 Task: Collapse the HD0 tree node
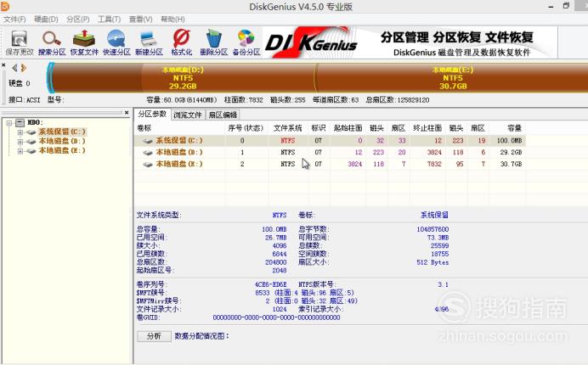coord(9,122)
